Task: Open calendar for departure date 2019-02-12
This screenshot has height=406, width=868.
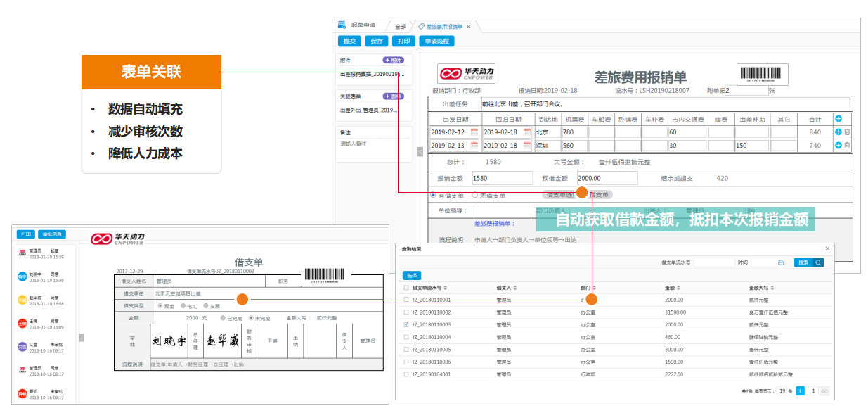Action: [x=474, y=132]
